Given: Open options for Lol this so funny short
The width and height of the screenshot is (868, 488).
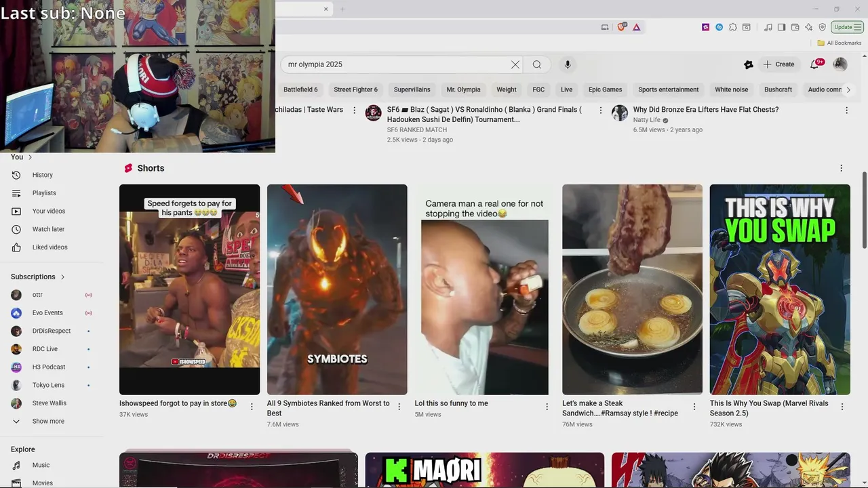Looking at the screenshot, I should point(547,407).
